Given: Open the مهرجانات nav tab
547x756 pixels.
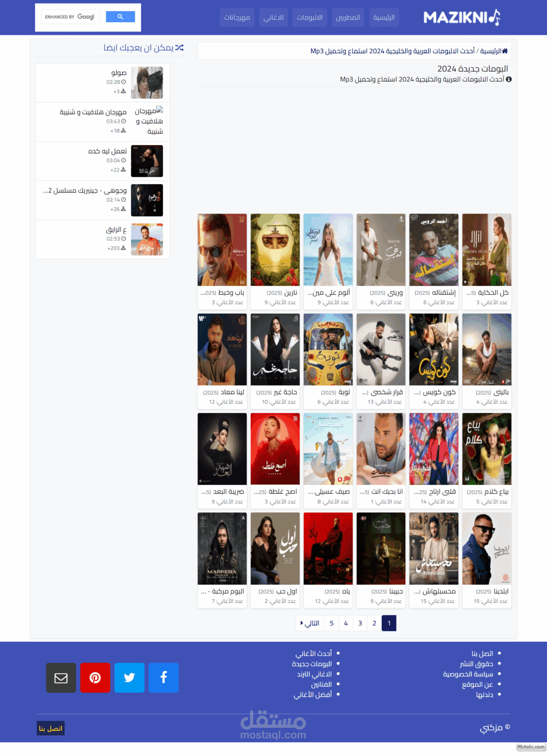Looking at the screenshot, I should click(x=237, y=17).
